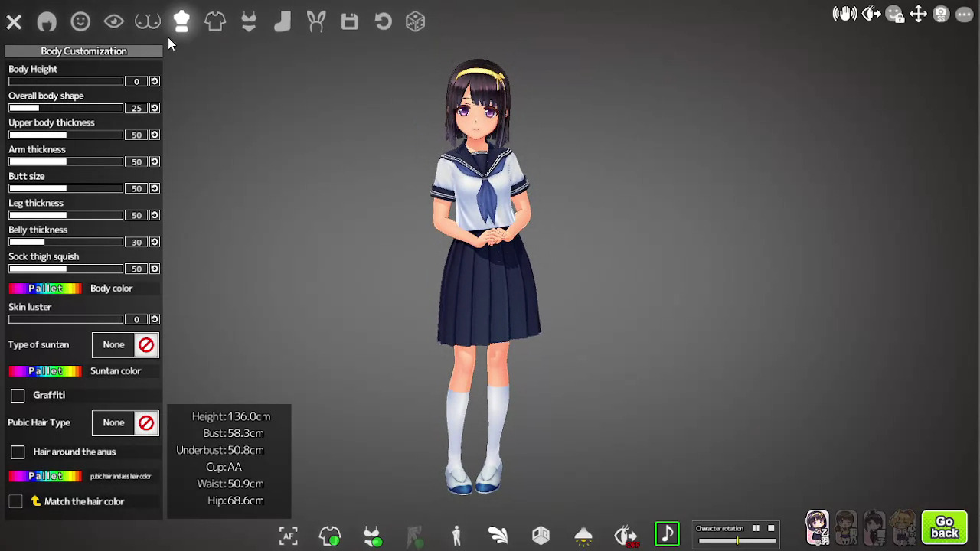Stop the character rotation

771,528
